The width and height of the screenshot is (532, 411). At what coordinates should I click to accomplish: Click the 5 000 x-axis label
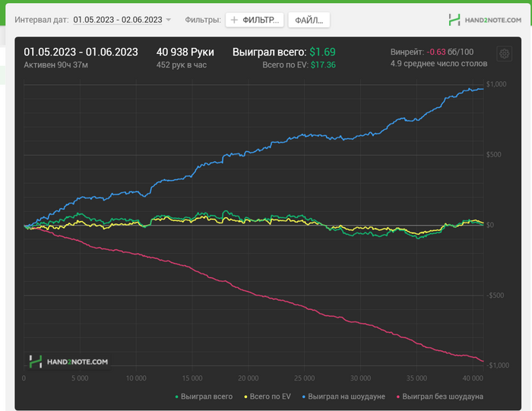tap(80, 378)
